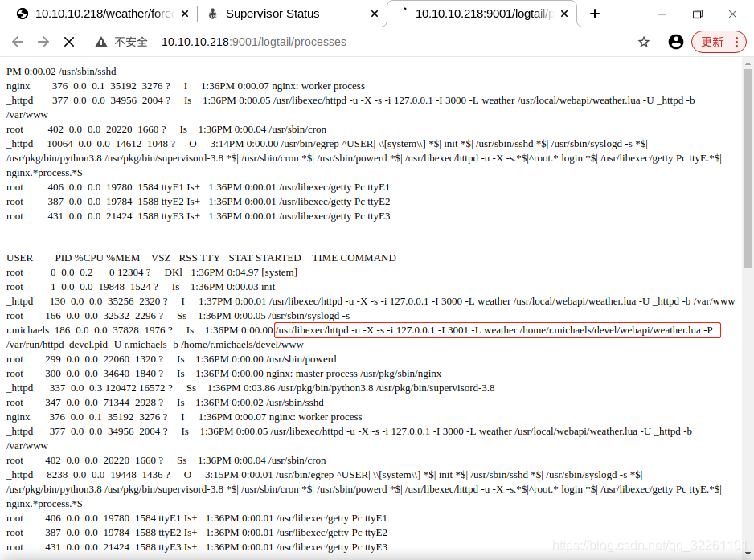Click the red 更新 update button
The height and width of the screenshot is (560, 754).
711,42
